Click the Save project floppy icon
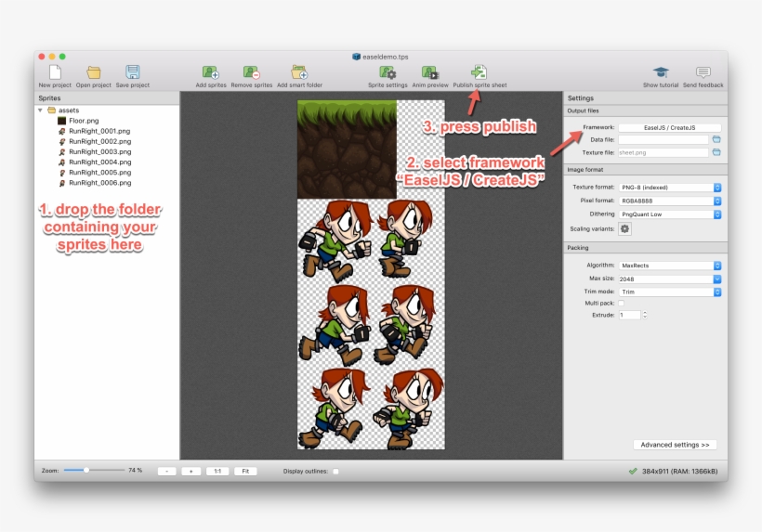 click(133, 72)
